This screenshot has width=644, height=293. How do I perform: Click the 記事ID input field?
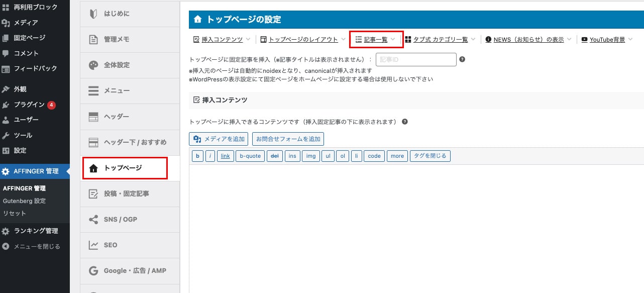click(x=416, y=59)
